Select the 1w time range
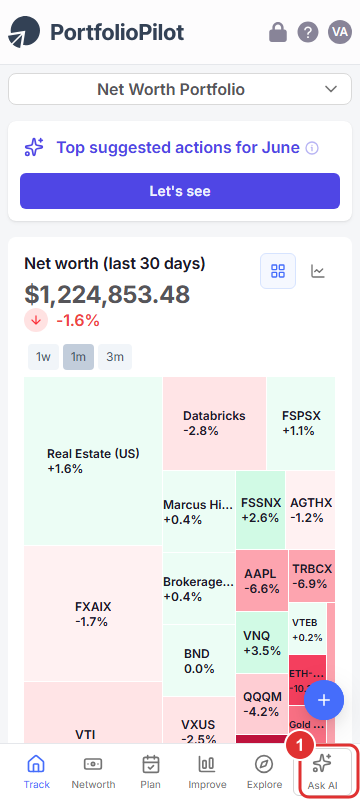 (x=43, y=357)
